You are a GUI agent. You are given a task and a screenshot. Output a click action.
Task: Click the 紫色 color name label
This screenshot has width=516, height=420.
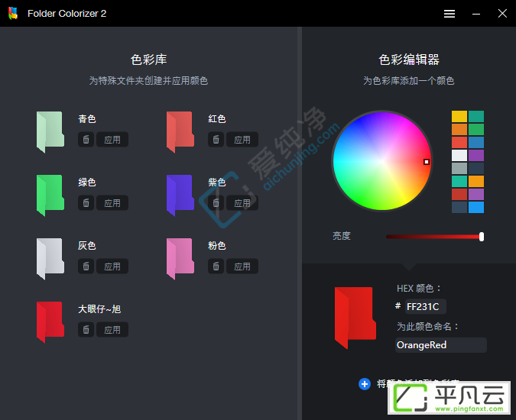click(x=217, y=182)
